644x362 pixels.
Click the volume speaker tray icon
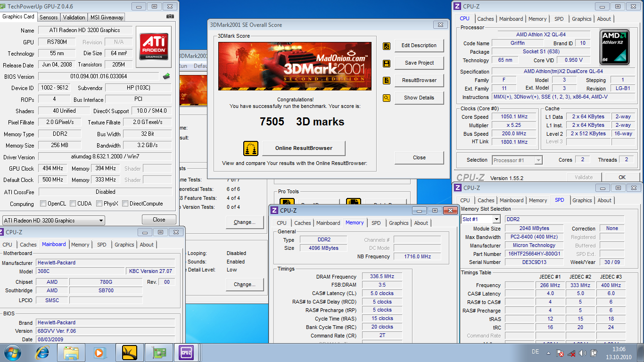click(583, 353)
